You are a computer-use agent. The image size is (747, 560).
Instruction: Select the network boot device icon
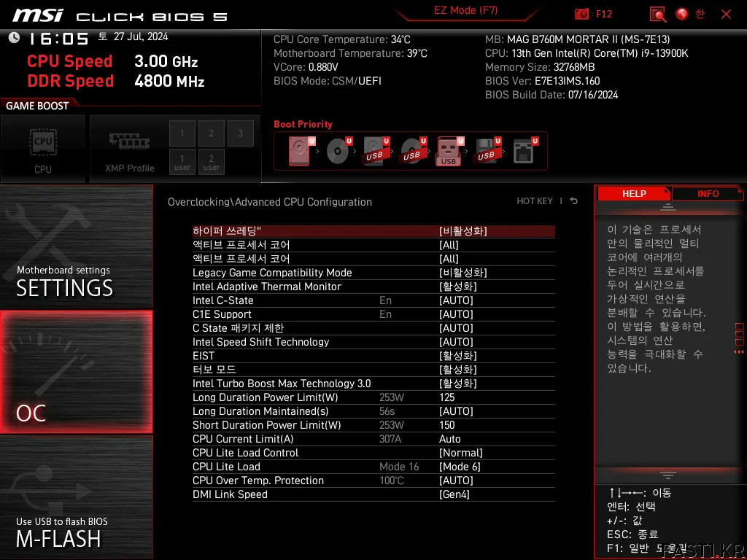click(525, 151)
